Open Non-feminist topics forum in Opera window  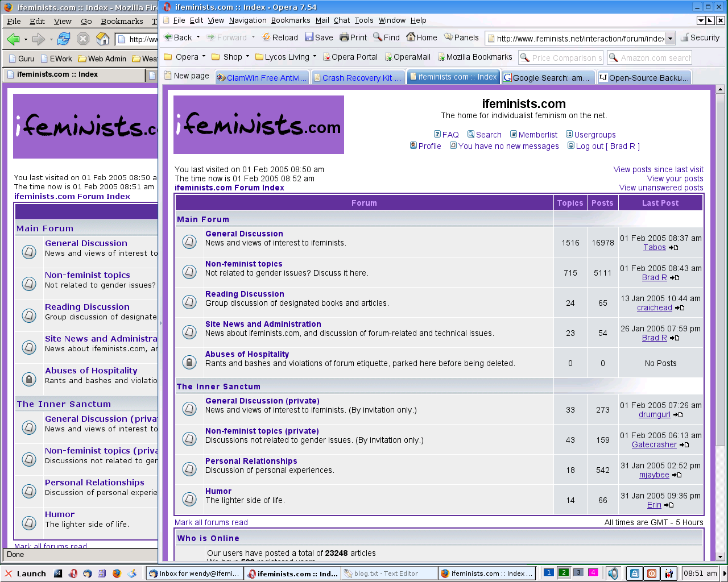tap(244, 264)
